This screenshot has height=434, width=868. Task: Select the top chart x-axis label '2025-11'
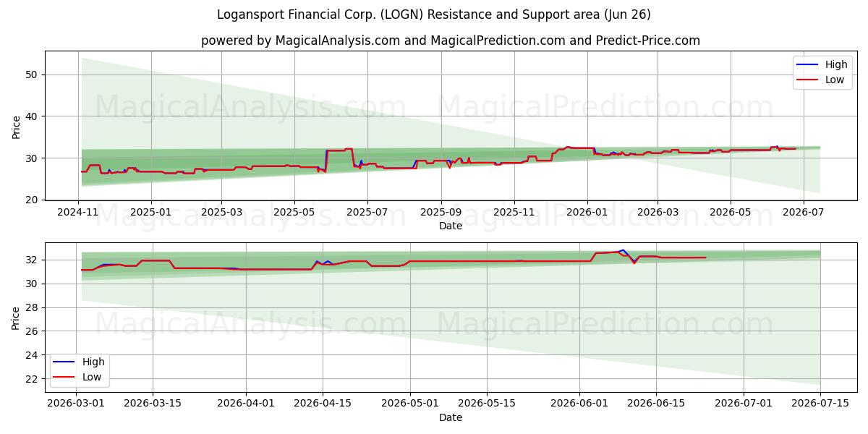pyautogui.click(x=514, y=214)
